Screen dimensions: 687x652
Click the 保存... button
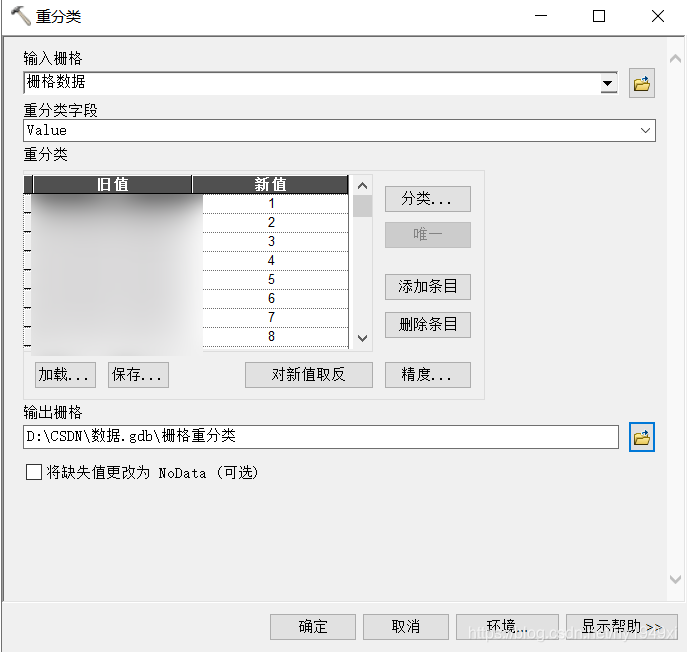tap(138, 375)
